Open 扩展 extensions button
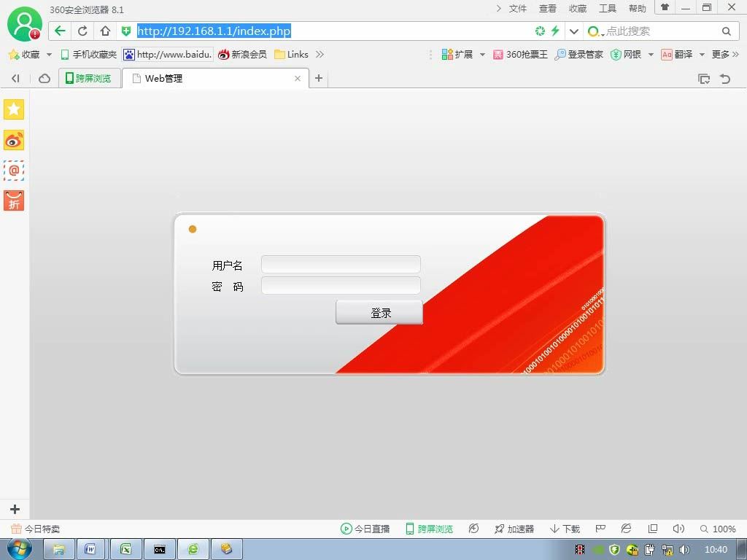Image resolution: width=747 pixels, height=560 pixels. click(457, 54)
